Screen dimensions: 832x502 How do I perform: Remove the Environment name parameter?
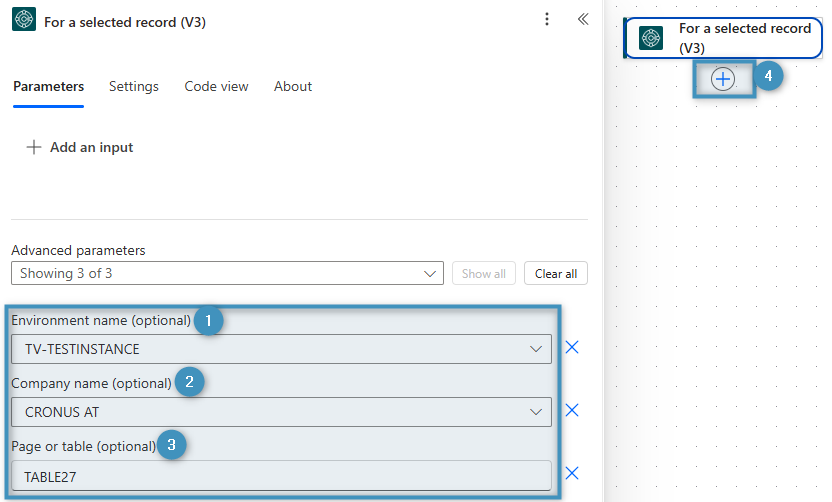coord(572,348)
